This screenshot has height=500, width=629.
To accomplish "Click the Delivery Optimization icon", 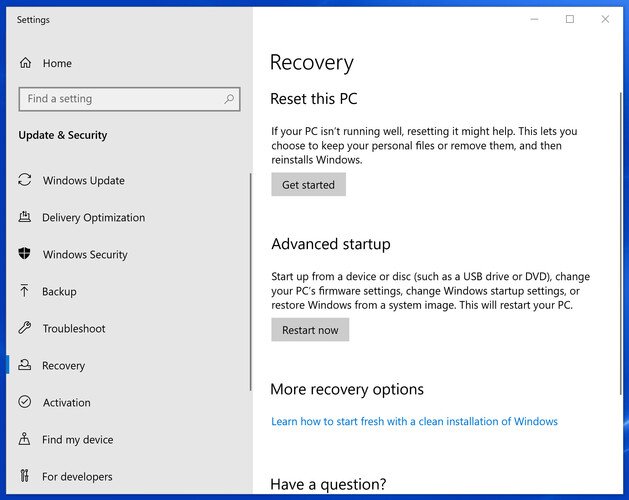I will point(25,217).
